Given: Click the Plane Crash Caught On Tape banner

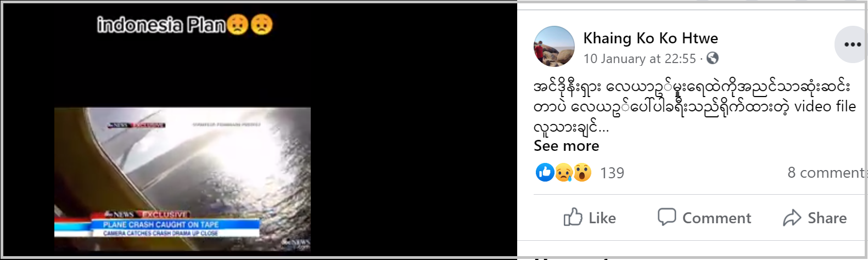Looking at the screenshot, I should [161, 225].
